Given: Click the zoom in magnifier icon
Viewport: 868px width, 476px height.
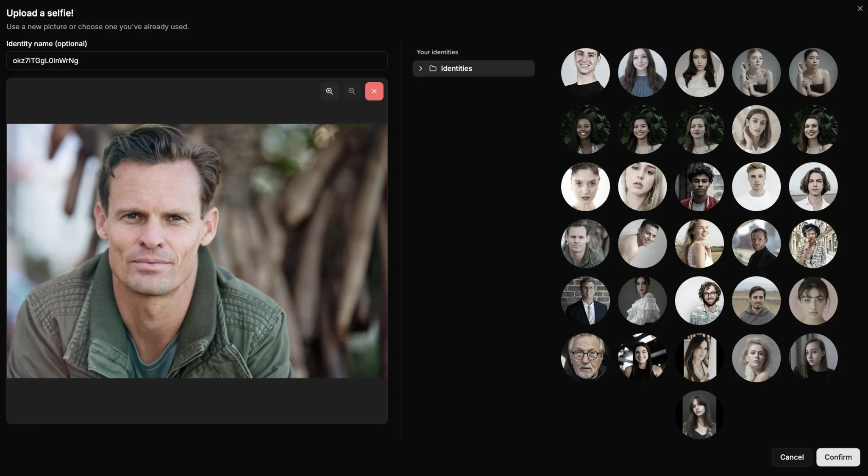Looking at the screenshot, I should coord(329,91).
